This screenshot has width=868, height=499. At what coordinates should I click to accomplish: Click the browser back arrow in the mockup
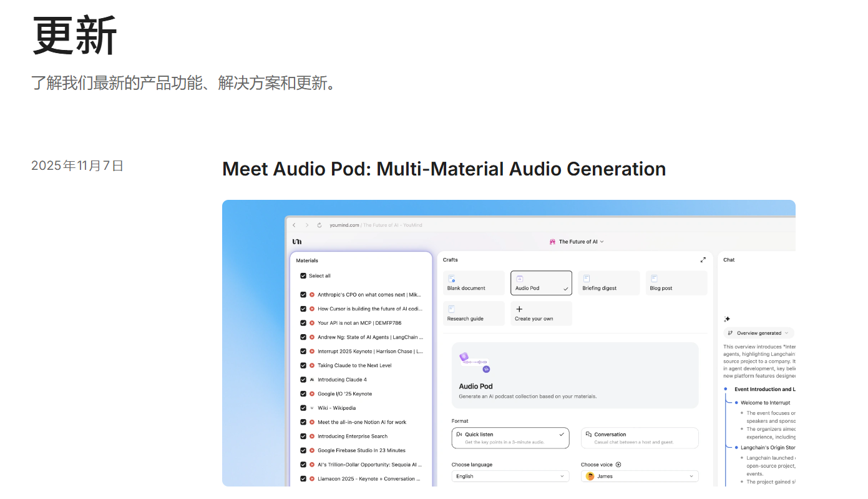point(294,225)
